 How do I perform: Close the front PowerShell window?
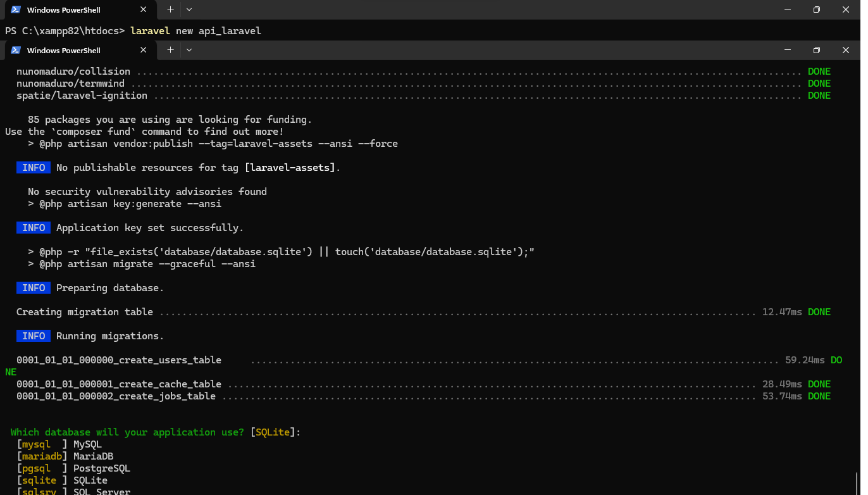coord(846,50)
